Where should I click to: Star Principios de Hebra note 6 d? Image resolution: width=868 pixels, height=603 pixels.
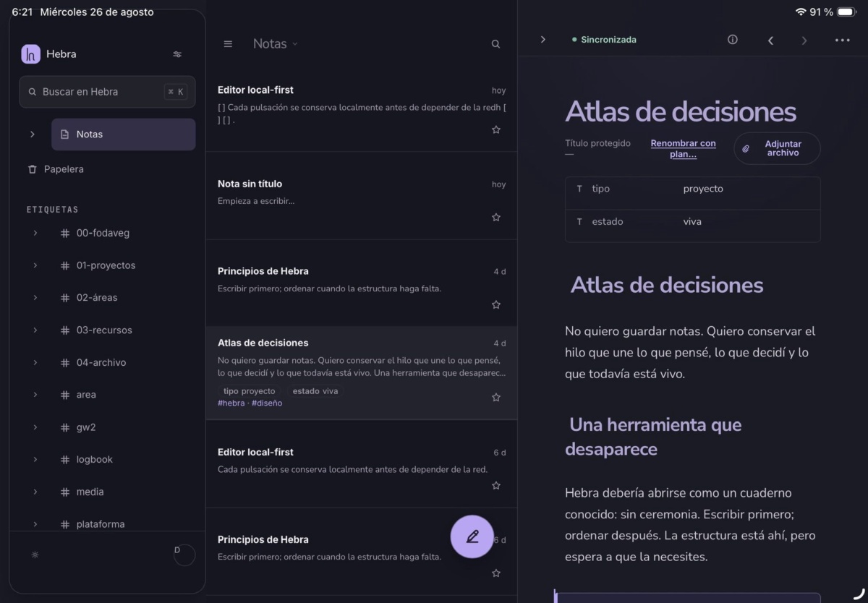pyautogui.click(x=496, y=573)
